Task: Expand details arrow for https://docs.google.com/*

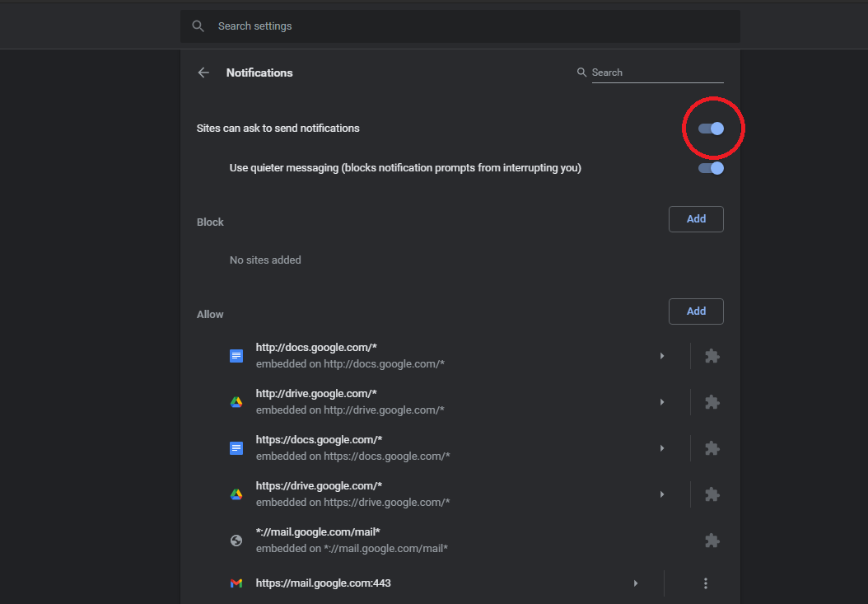Action: coord(662,447)
